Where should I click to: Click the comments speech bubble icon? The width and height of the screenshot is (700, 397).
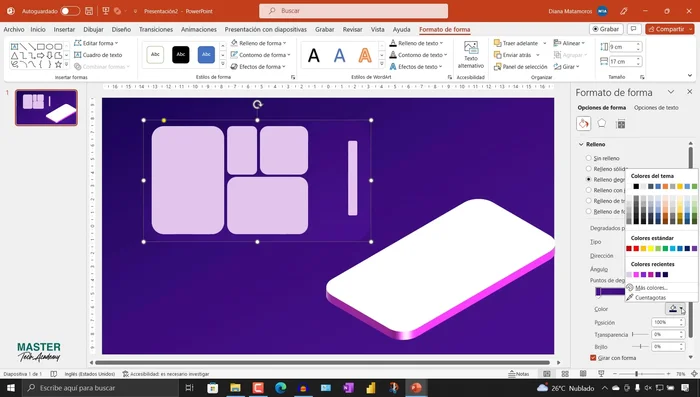click(x=633, y=29)
